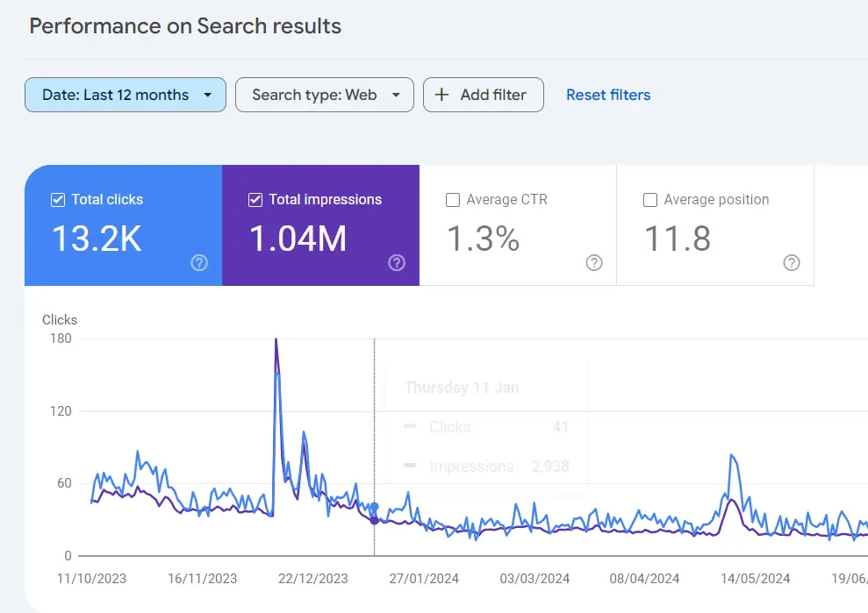Click the 11/10/2023 date axis label
Viewport: 868px width, 613px height.
[91, 579]
